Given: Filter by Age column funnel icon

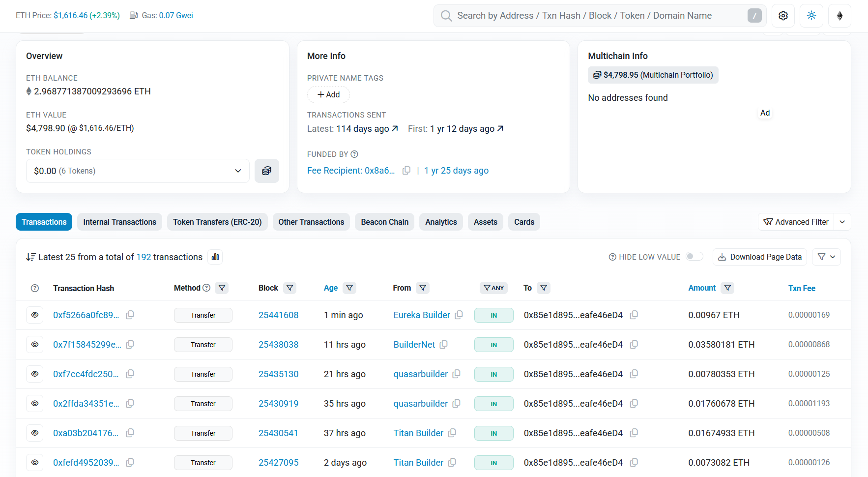Looking at the screenshot, I should [349, 288].
